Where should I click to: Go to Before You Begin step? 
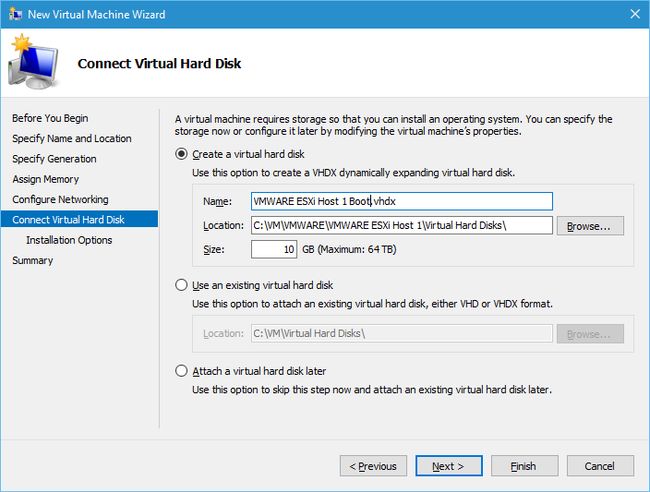coord(50,118)
